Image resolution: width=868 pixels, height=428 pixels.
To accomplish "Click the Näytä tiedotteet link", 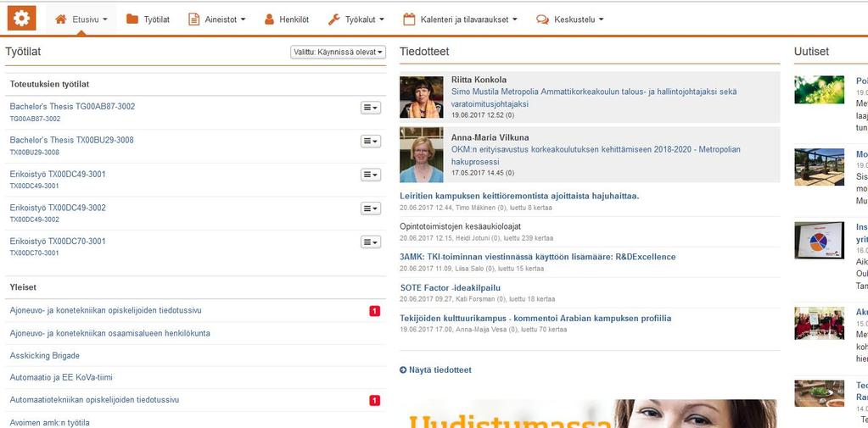I will pos(440,370).
